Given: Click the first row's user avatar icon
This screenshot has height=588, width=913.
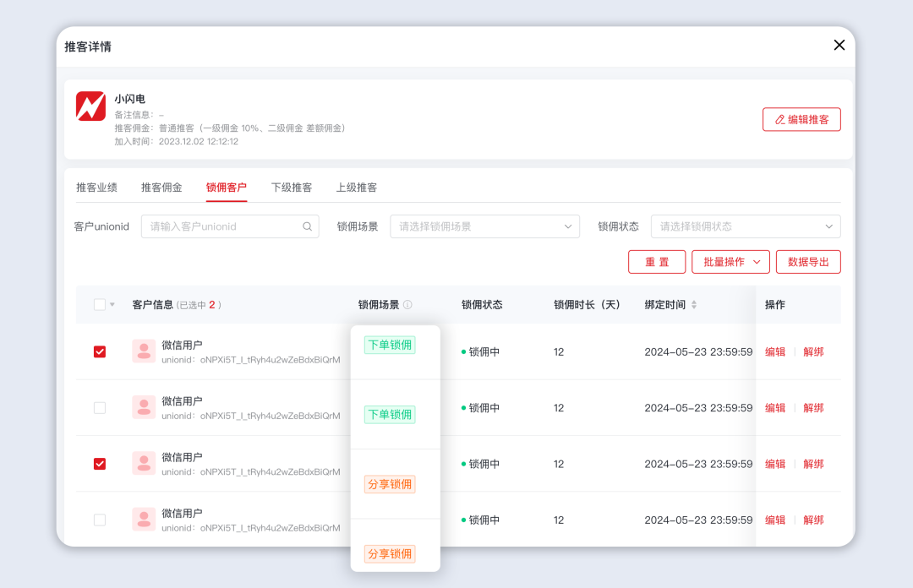Looking at the screenshot, I should (x=144, y=351).
